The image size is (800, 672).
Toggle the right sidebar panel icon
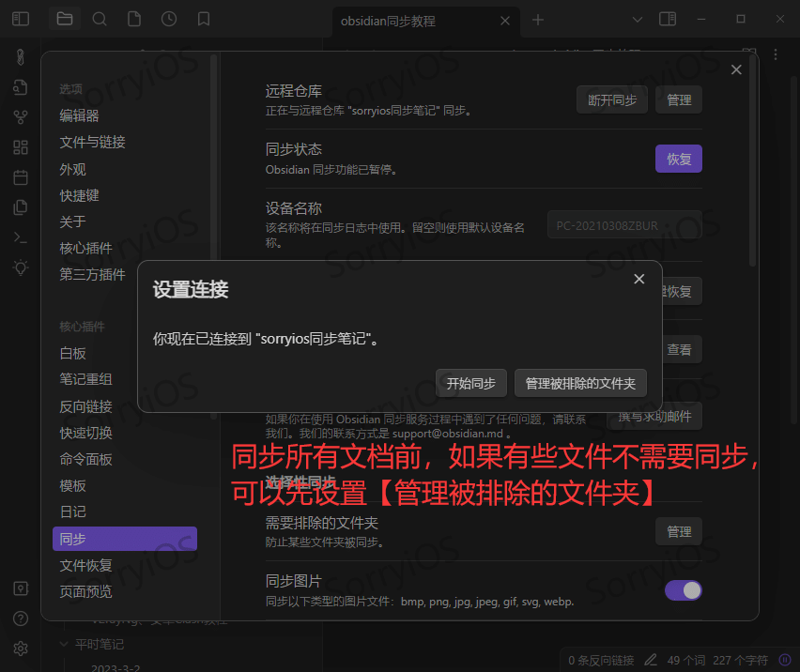pos(667,19)
